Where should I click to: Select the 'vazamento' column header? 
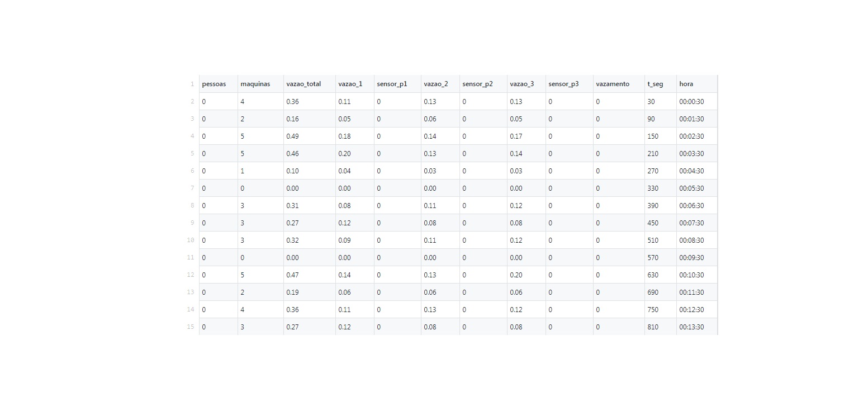pos(613,84)
